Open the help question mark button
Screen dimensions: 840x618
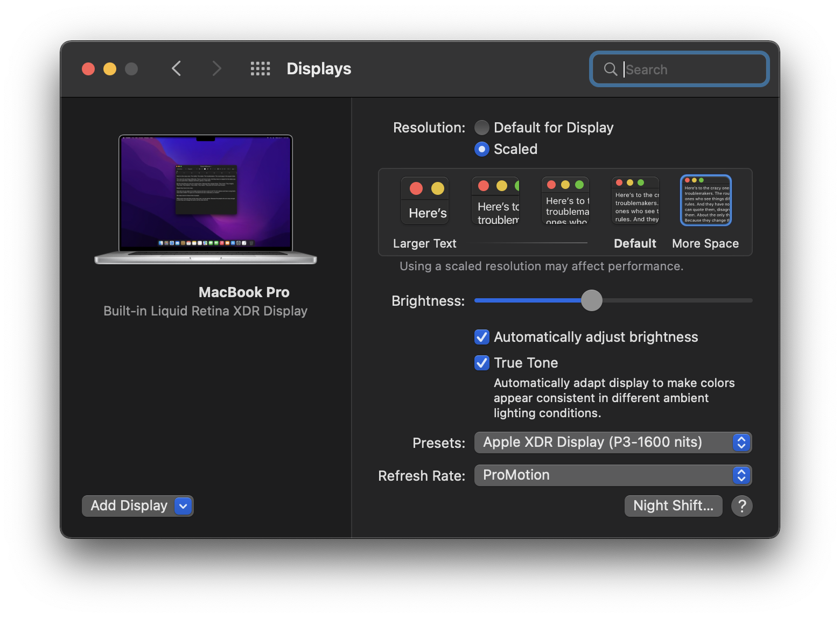741,506
